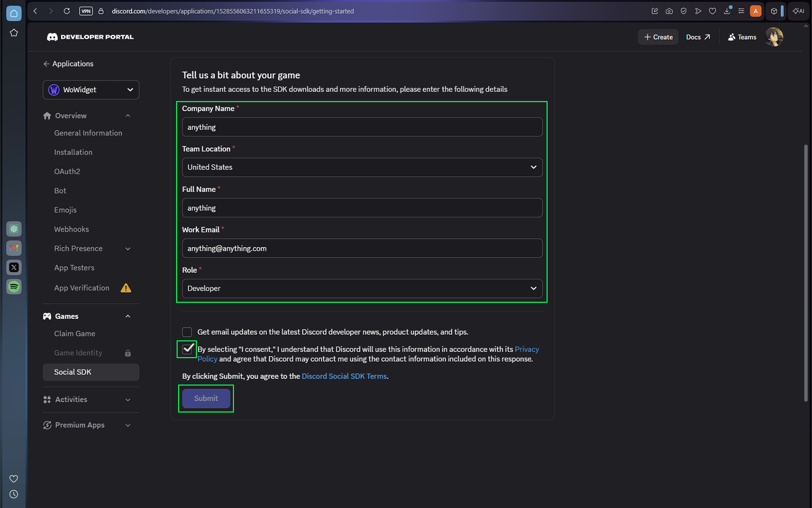The height and width of the screenshot is (508, 812).
Task: Open the WoWidget application selector
Action: pyautogui.click(x=91, y=90)
